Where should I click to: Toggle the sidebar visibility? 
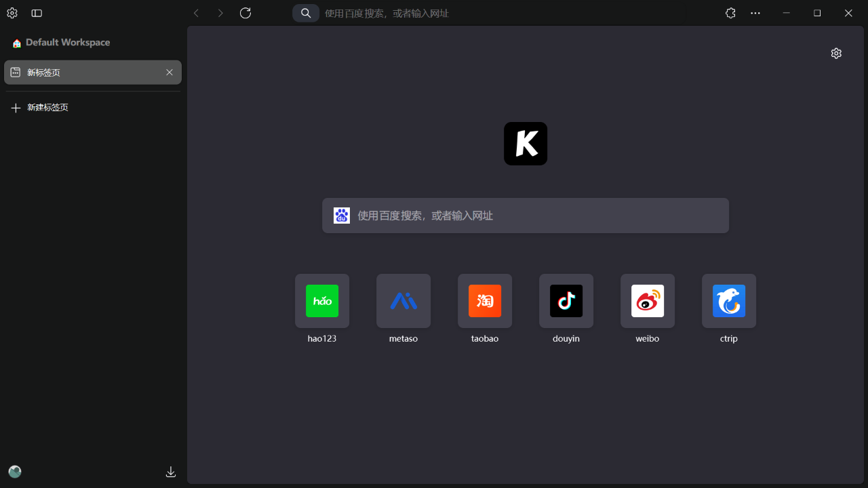[x=37, y=13]
